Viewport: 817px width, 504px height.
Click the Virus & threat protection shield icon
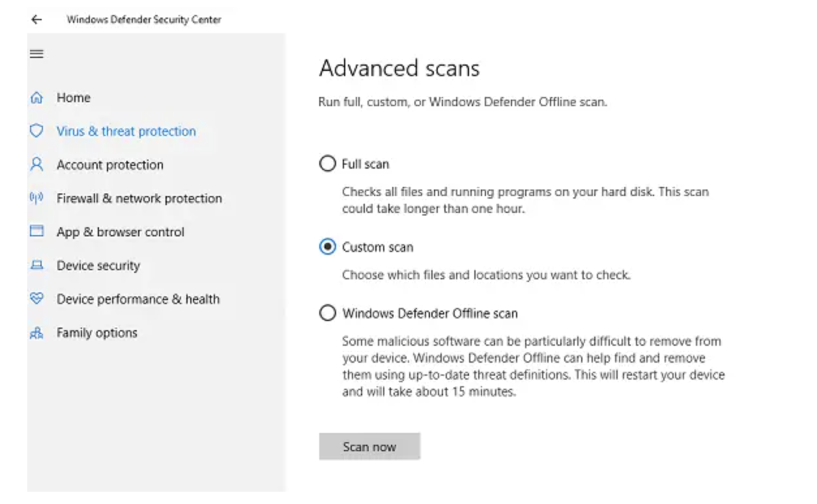[36, 131]
